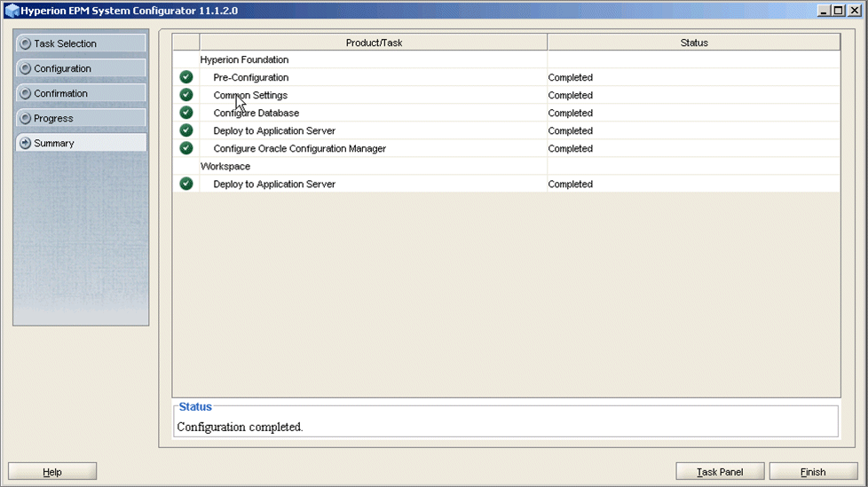Click Finish to close the configurator
The image size is (868, 487).
(813, 472)
